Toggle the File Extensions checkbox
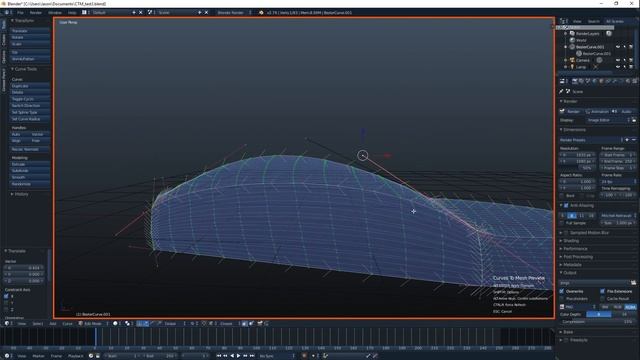Viewport: 640px width, 360px height. [602, 291]
